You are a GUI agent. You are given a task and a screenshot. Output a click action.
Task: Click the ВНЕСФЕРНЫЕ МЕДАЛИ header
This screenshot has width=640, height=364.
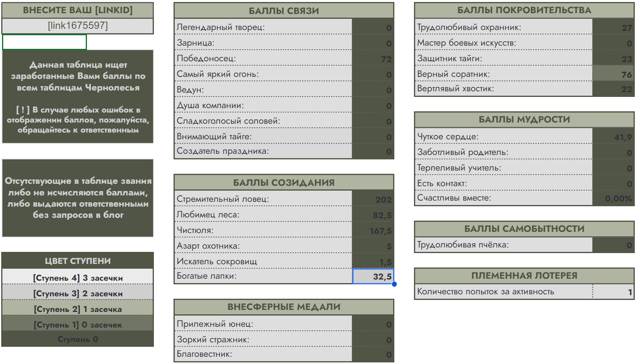pos(284,307)
